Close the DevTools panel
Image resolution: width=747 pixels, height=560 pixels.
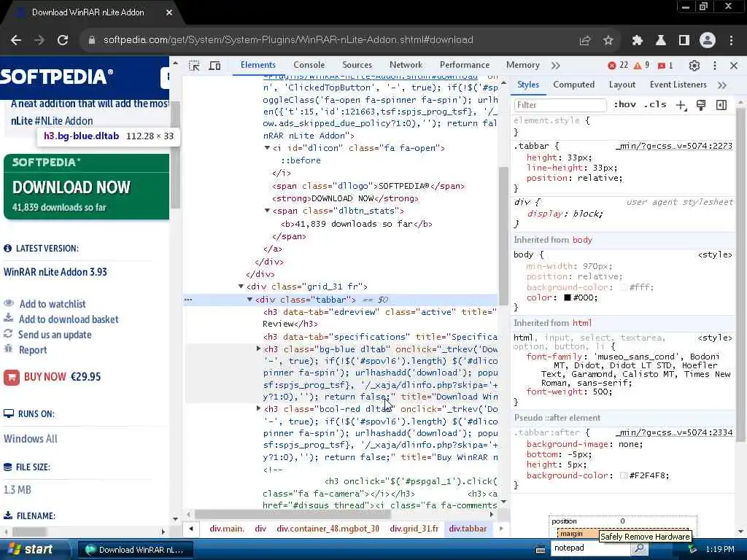tap(734, 66)
